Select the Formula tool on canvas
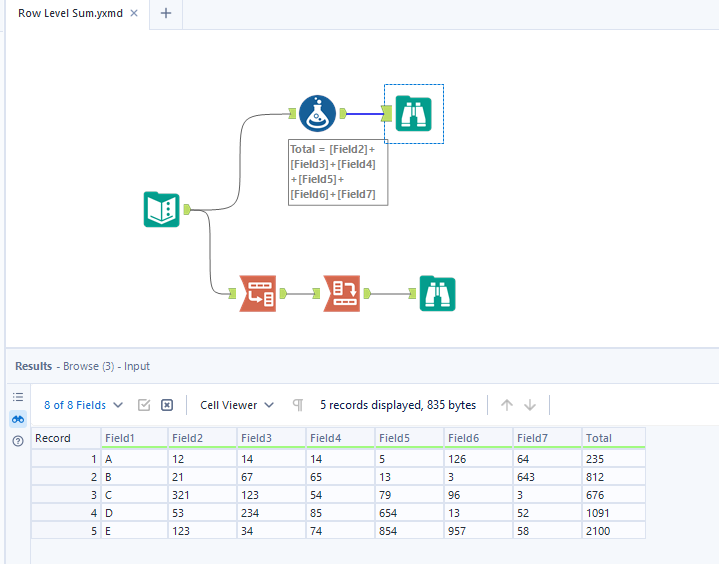The image size is (719, 564). click(317, 114)
